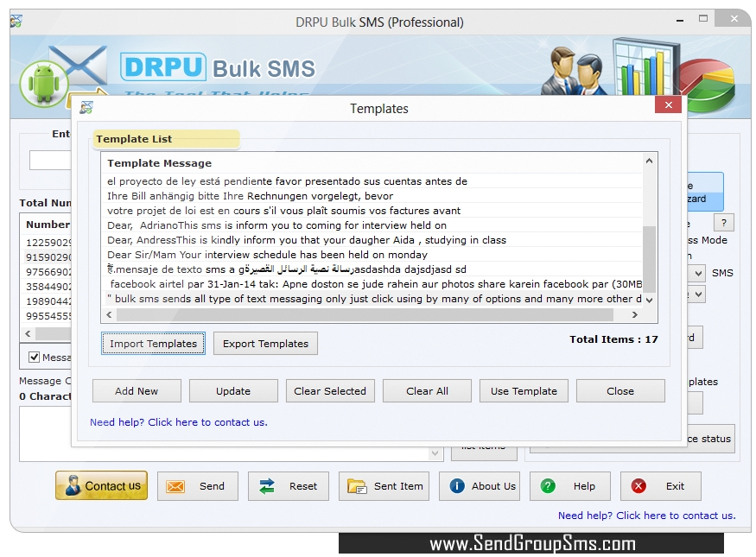Click the template list vertical scrollbar thumb
Image resolution: width=756 pixels, height=557 pixels.
pyautogui.click(x=649, y=259)
